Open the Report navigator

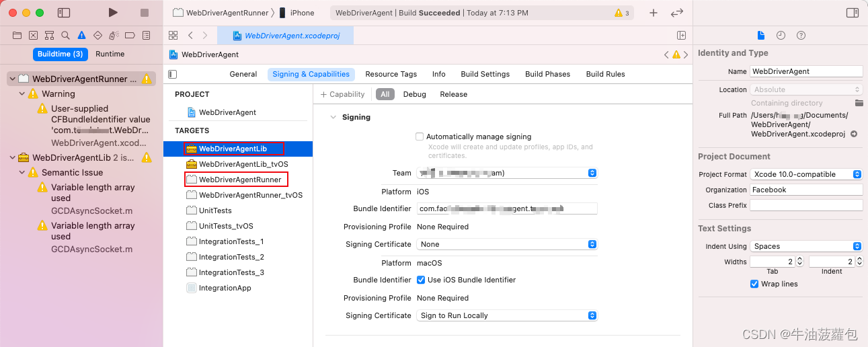(x=145, y=35)
